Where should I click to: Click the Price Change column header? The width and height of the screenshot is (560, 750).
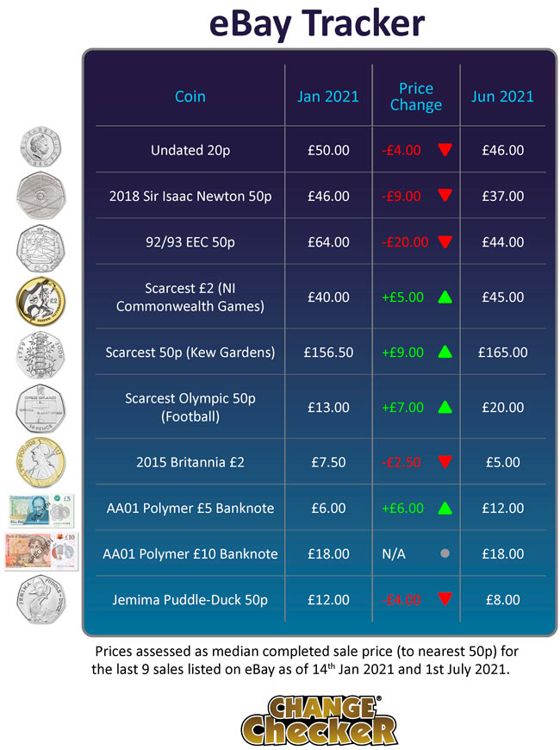416,97
